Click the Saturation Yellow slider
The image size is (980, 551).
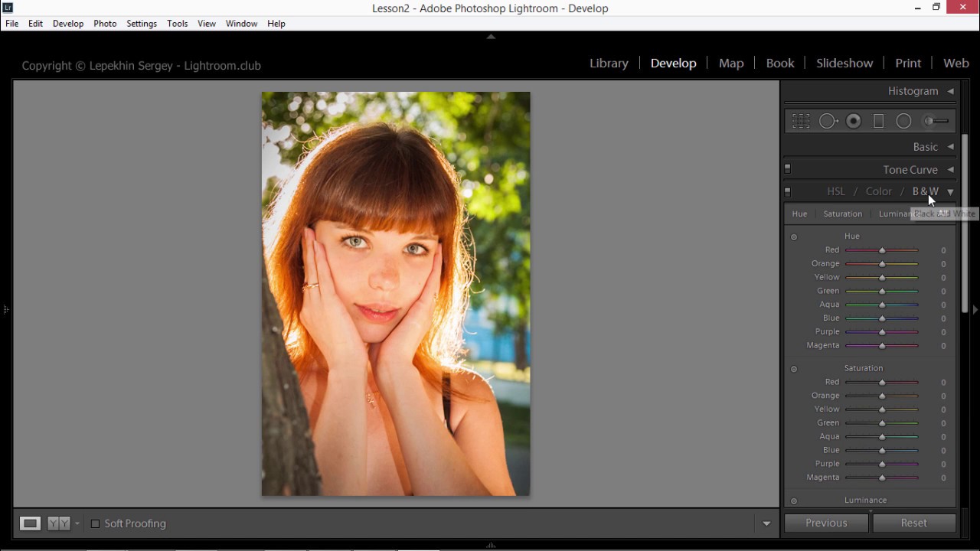click(882, 409)
